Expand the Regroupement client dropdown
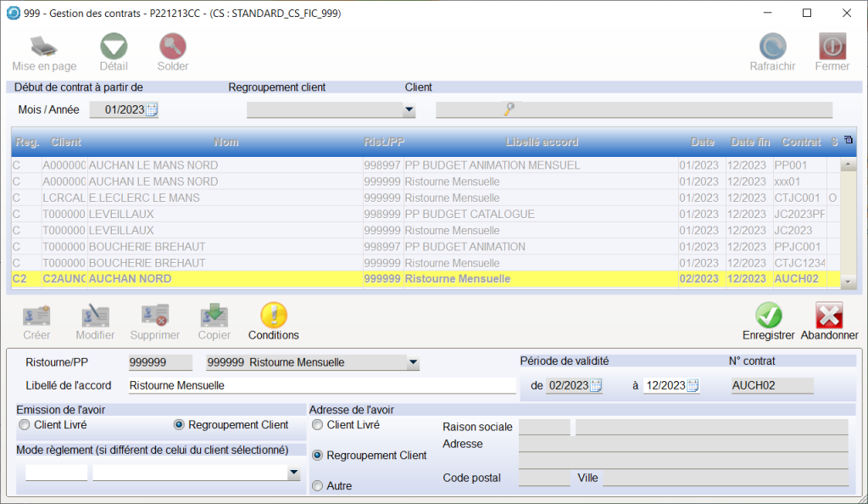Image resolution: width=868 pixels, height=504 pixels. click(x=409, y=109)
